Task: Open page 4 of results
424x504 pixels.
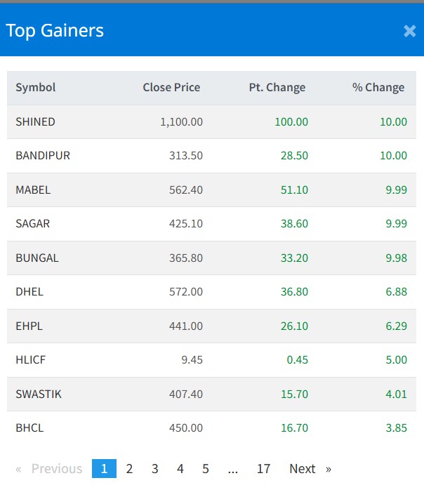Action: pos(180,469)
